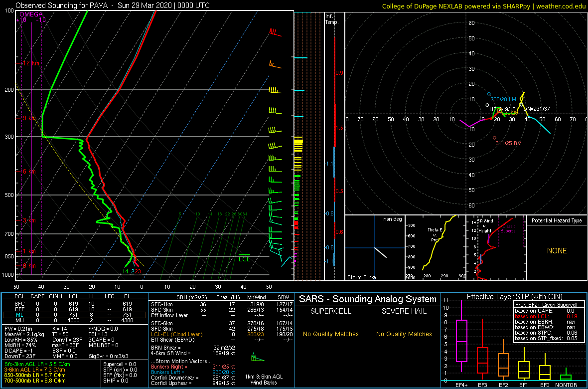Image resolution: width=588 pixels, height=389 pixels.
Task: Click the OMEGA label on the skew-T
Action: 31,14
